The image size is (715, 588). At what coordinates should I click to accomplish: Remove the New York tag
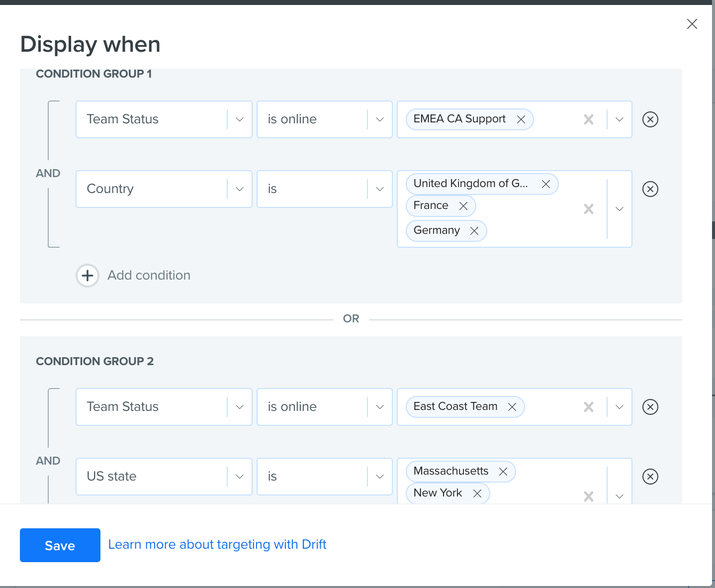(477, 493)
